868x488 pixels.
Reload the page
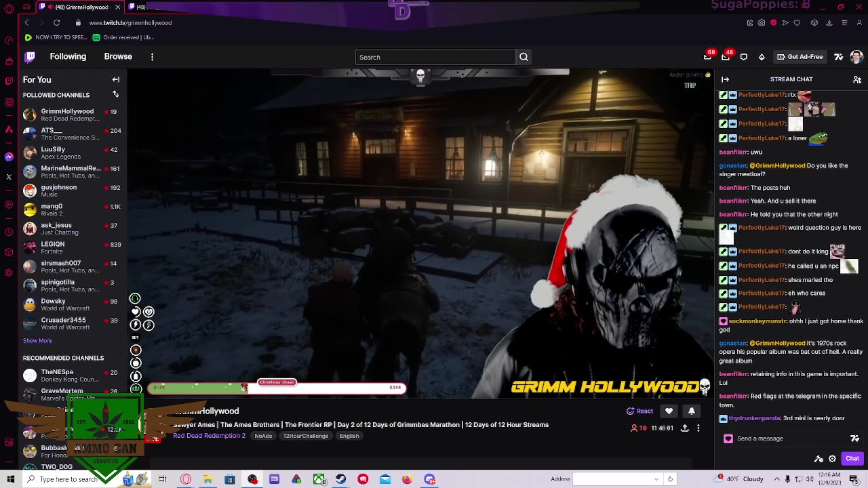(x=56, y=22)
